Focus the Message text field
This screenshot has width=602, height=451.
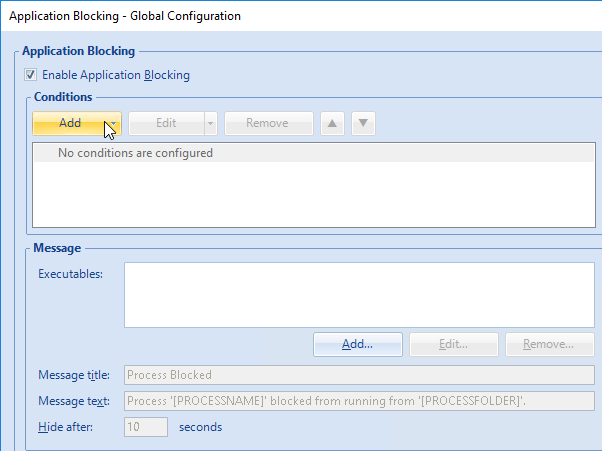pyautogui.click(x=359, y=401)
